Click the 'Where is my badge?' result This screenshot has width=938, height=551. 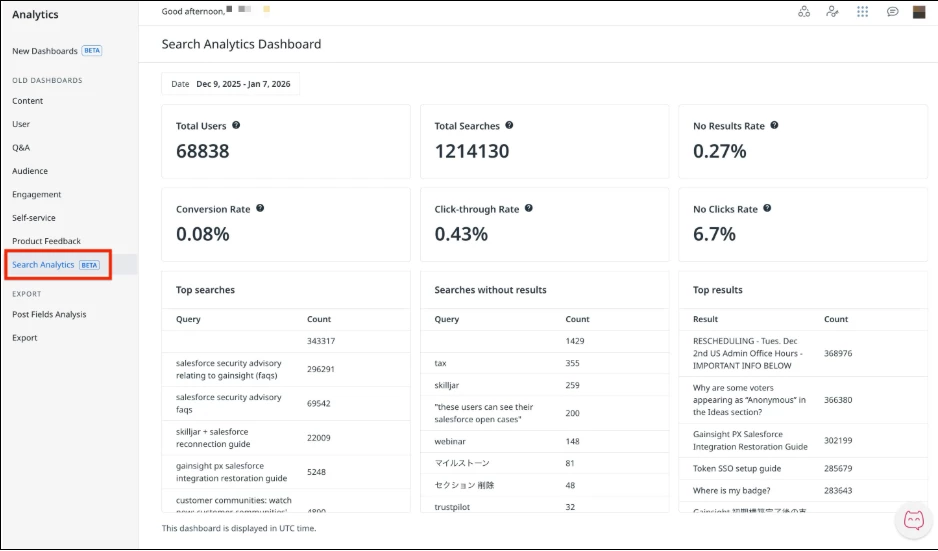point(732,491)
